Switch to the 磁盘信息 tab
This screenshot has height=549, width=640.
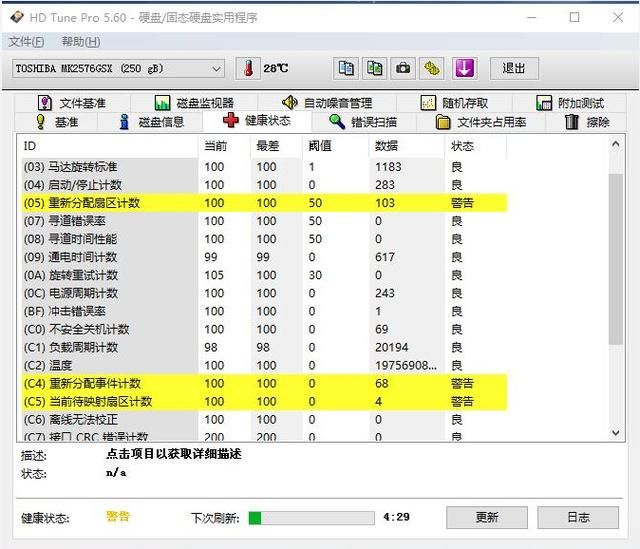click(x=151, y=122)
